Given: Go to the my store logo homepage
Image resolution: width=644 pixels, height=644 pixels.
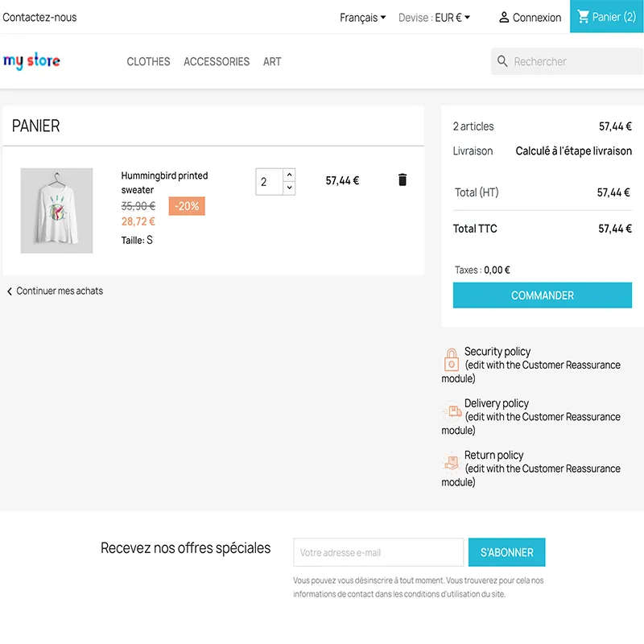Looking at the screenshot, I should point(31,61).
